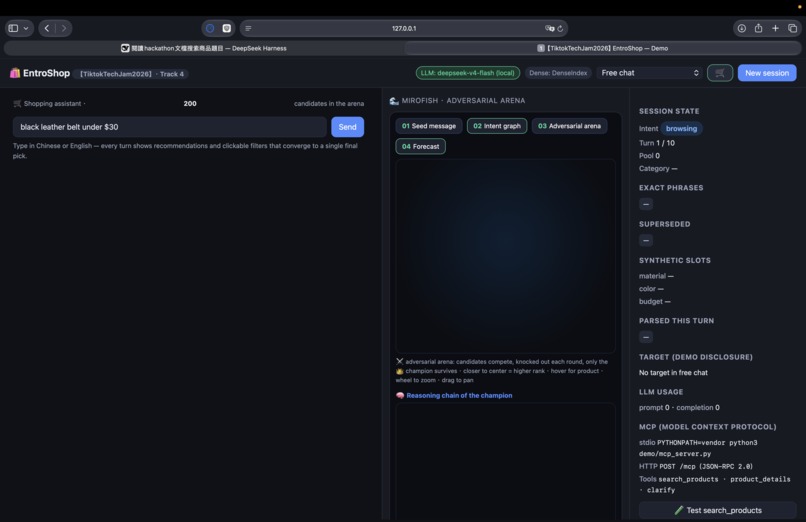Open the shield privacy report icon
The width and height of the screenshot is (806, 522).
(227, 28)
